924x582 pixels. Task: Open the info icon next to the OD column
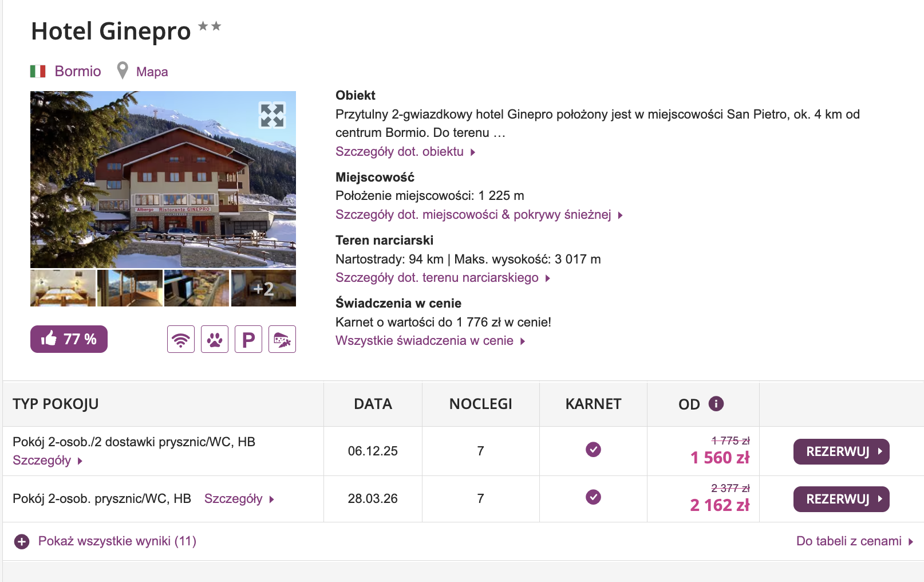(716, 404)
